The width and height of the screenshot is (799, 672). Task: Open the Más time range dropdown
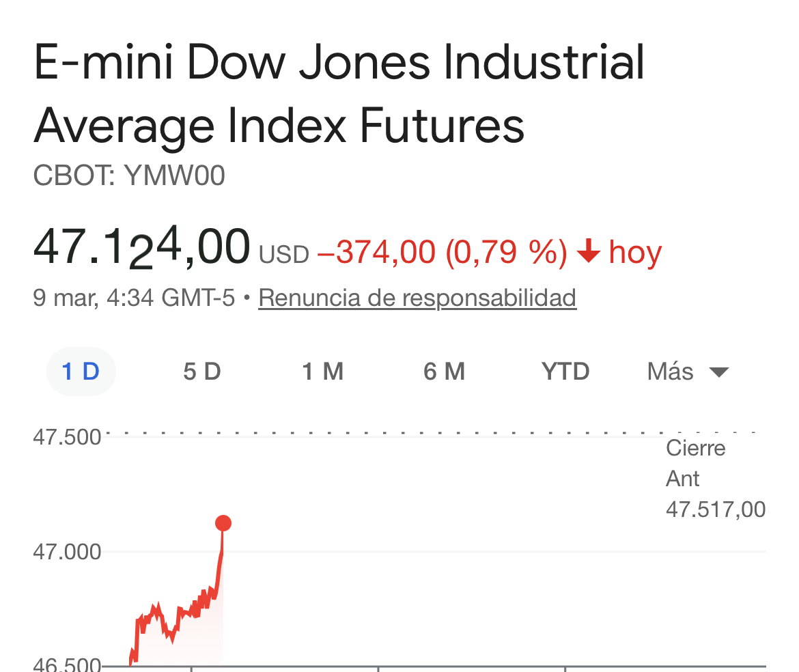[x=687, y=372]
